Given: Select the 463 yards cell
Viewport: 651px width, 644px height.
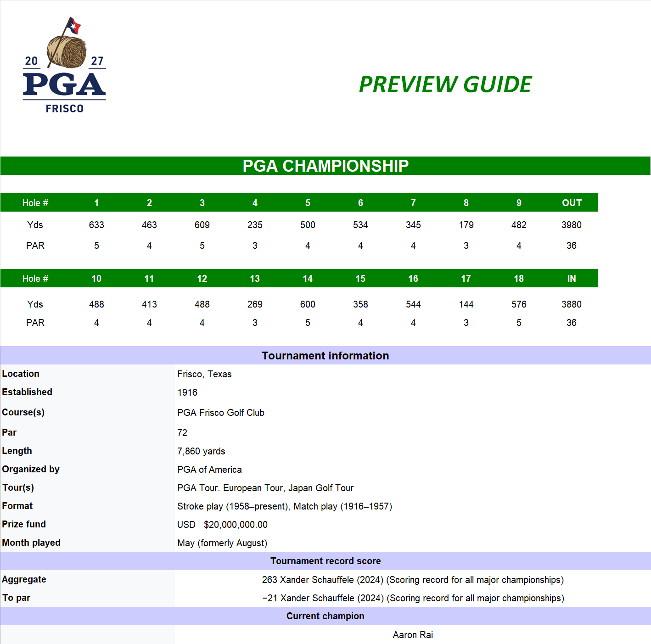Looking at the screenshot, I should [x=149, y=225].
